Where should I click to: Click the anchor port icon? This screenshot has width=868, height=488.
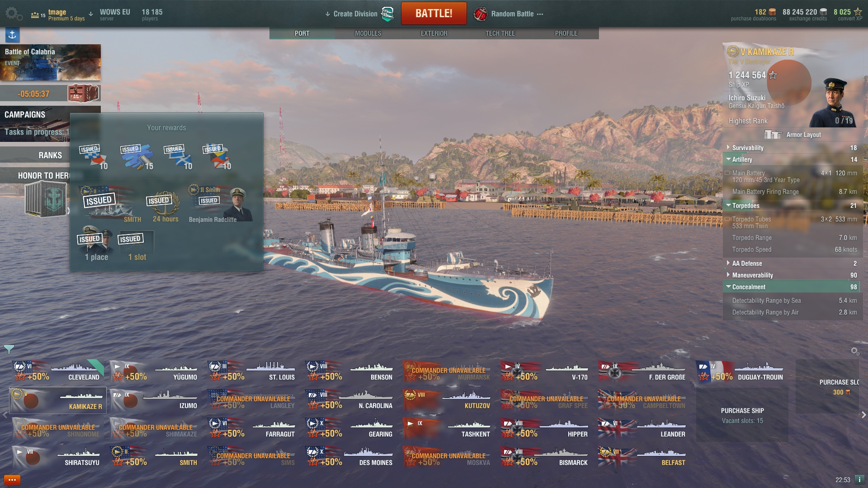point(12,34)
